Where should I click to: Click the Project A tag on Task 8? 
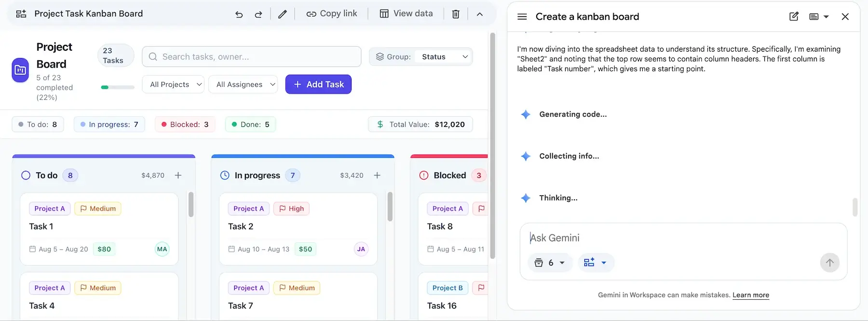pyautogui.click(x=448, y=209)
